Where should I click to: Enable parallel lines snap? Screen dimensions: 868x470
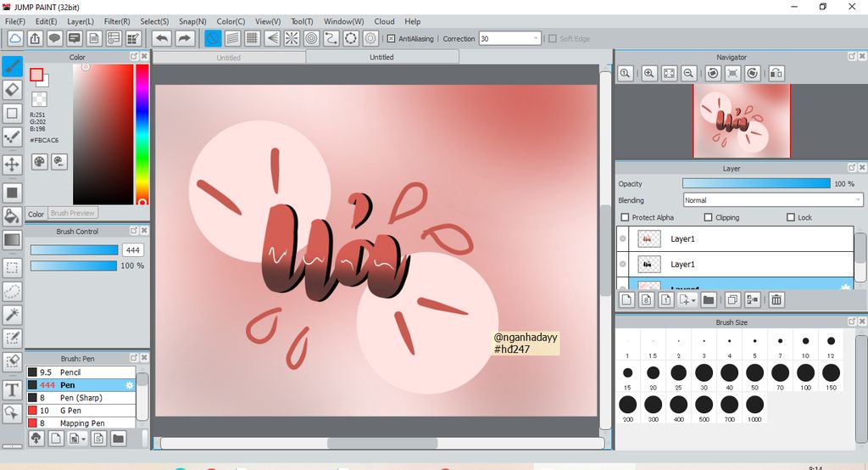(x=232, y=38)
